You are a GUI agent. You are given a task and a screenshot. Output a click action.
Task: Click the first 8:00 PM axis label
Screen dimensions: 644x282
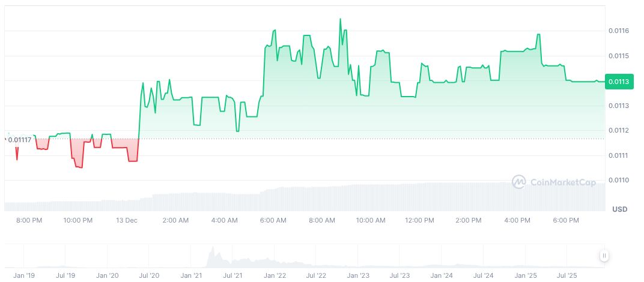point(29,220)
